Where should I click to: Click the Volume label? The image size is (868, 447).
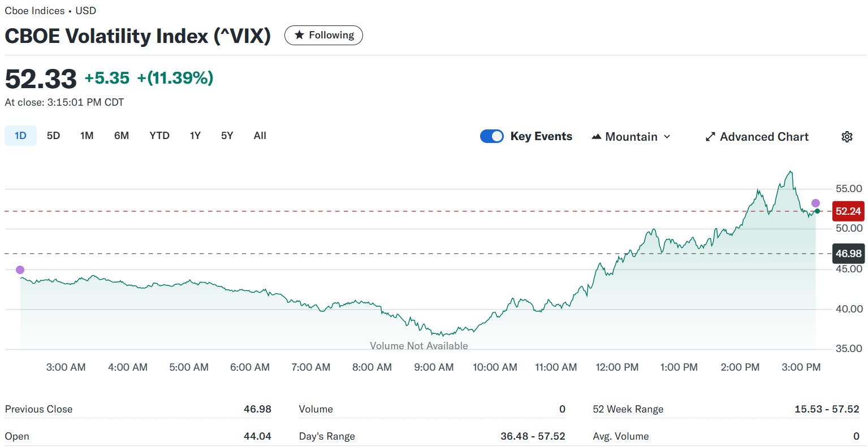point(316,409)
